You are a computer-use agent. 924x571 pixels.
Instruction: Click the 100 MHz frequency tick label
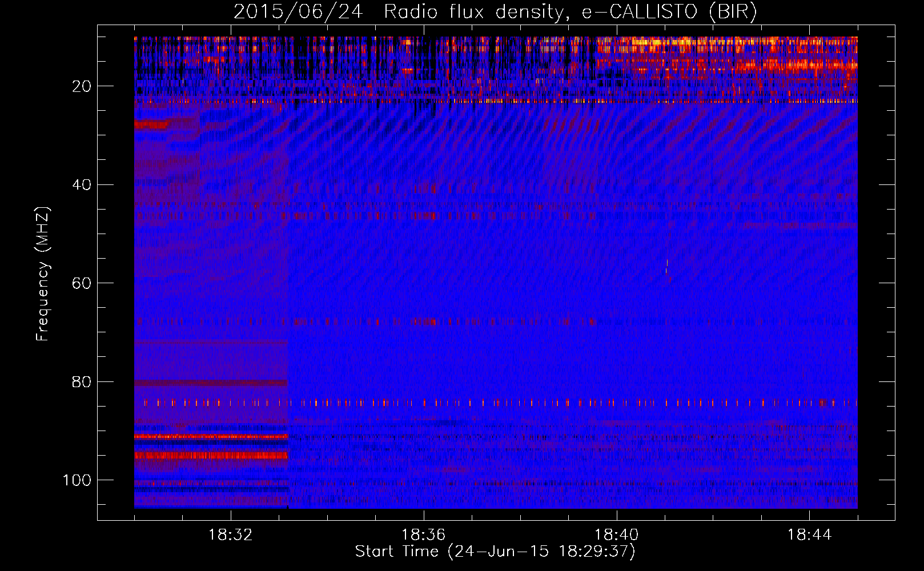77,480
